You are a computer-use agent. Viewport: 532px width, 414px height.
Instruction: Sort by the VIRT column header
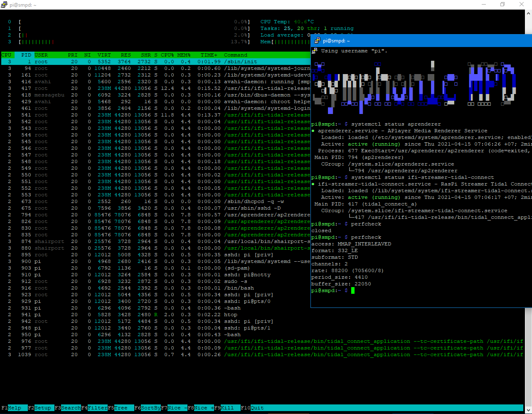104,55
